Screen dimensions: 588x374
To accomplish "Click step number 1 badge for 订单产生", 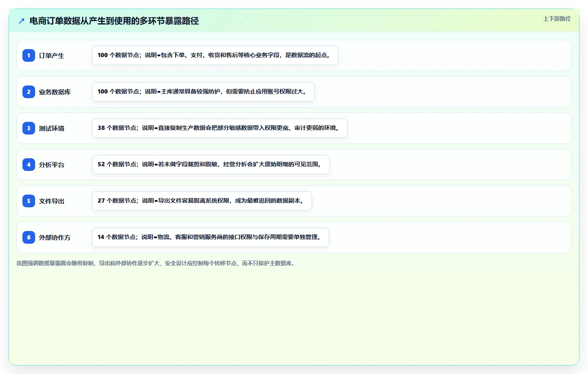I will point(29,55).
